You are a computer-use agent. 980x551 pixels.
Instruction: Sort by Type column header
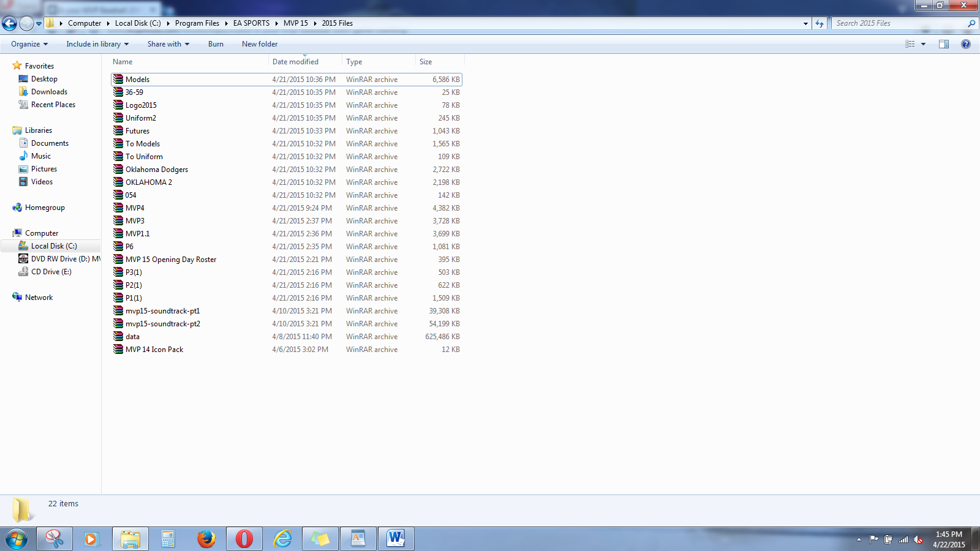(379, 62)
